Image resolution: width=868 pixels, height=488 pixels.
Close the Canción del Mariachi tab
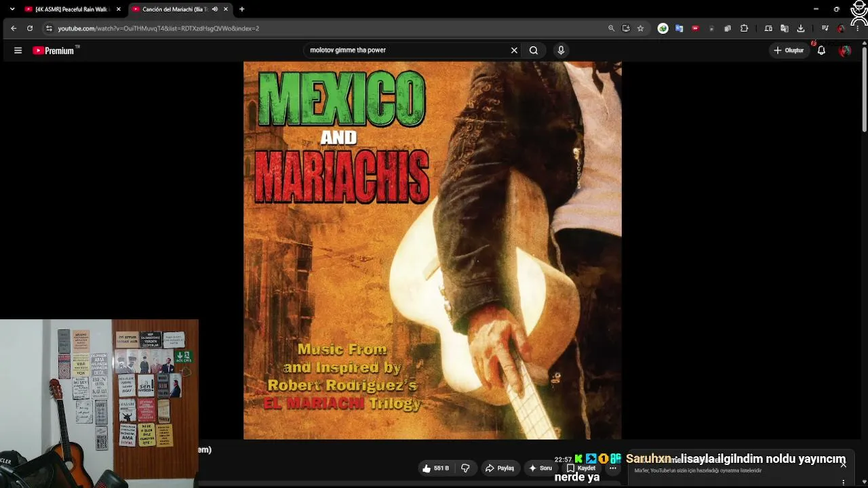click(x=226, y=9)
